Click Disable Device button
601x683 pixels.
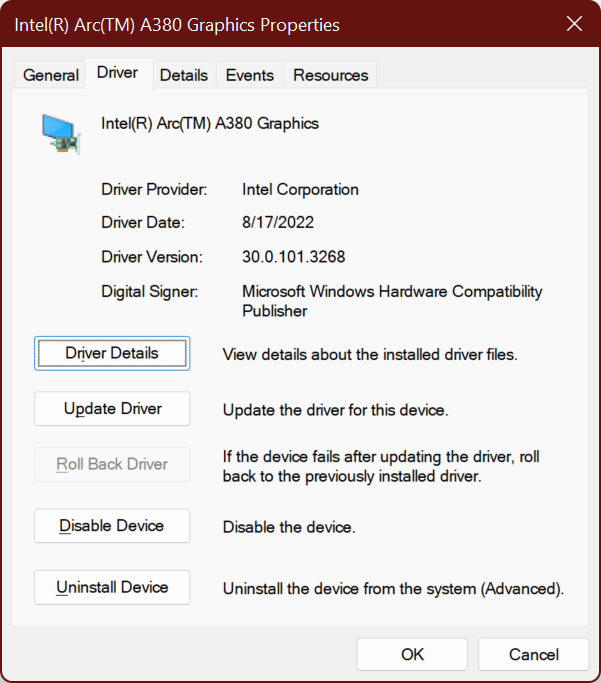click(112, 526)
